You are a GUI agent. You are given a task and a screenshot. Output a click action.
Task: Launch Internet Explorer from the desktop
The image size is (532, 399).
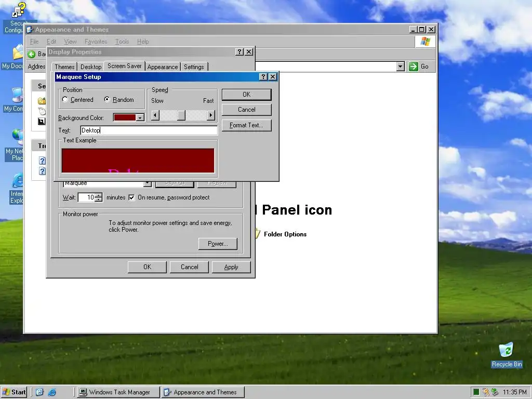point(16,188)
